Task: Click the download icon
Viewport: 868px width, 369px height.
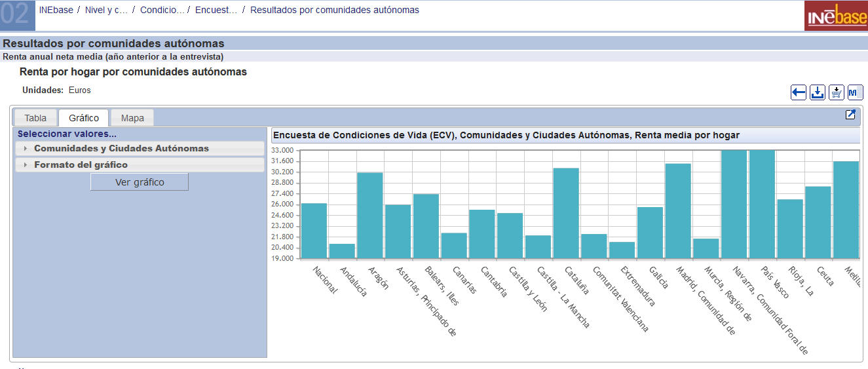Action: pyautogui.click(x=817, y=92)
